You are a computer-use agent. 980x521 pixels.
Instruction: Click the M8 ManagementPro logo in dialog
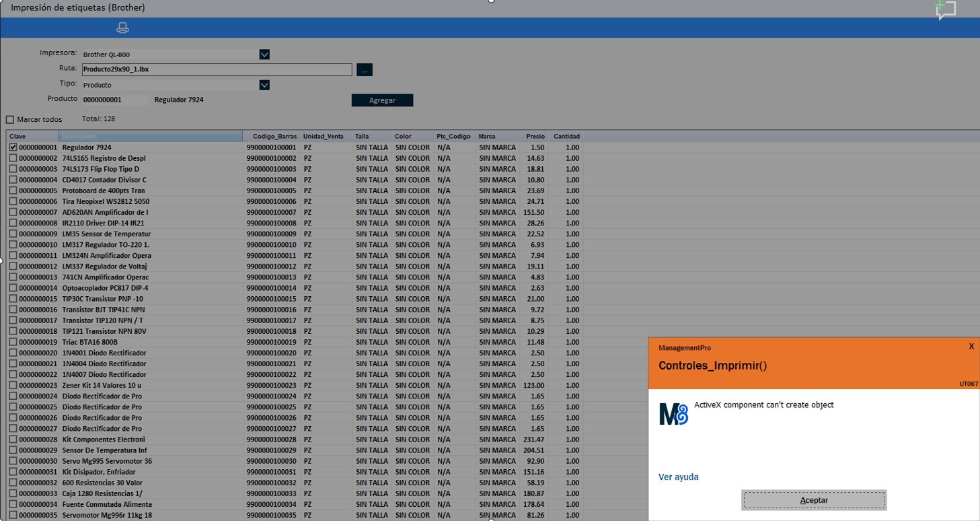pos(673,415)
